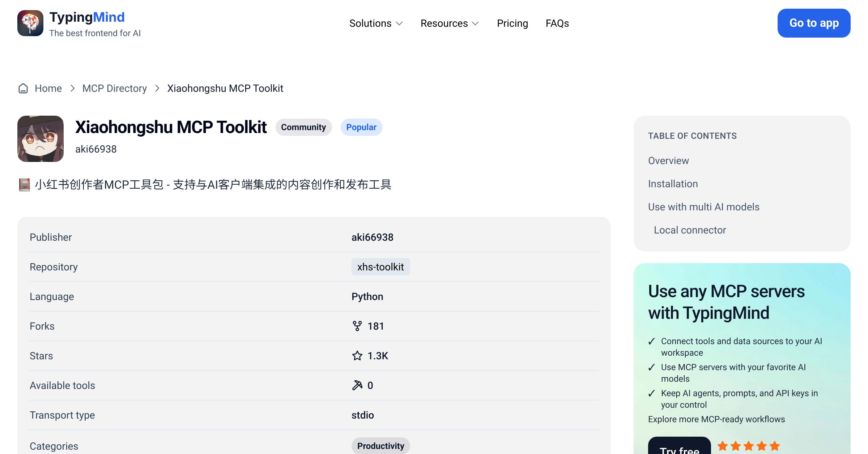Click the Try free button
The image size is (868, 454).
(x=679, y=446)
